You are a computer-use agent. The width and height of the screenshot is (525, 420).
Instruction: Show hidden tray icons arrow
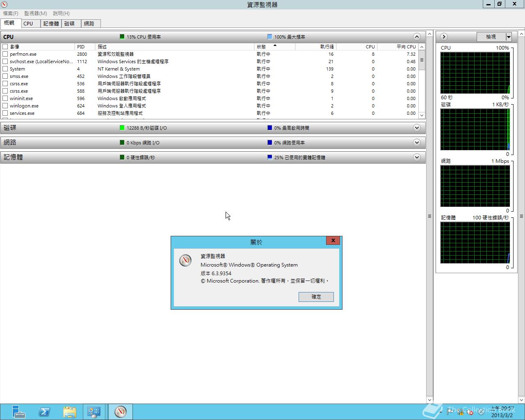pos(441,412)
